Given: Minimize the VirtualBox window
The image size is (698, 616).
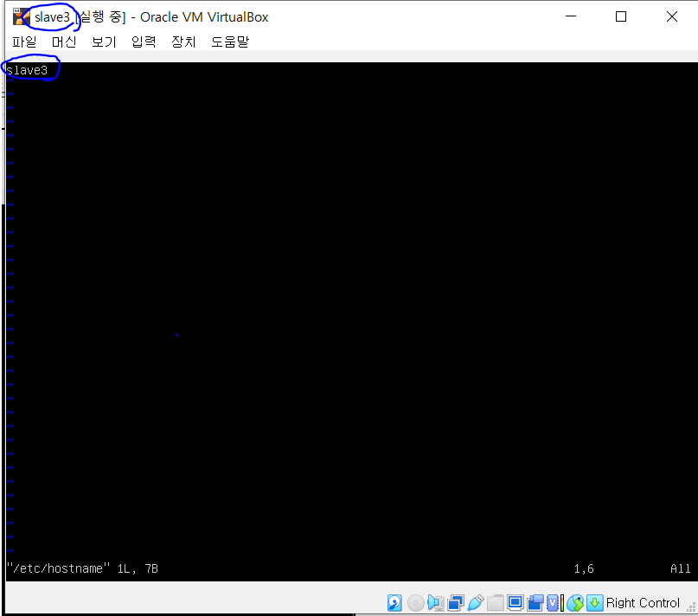Looking at the screenshot, I should click(571, 16).
